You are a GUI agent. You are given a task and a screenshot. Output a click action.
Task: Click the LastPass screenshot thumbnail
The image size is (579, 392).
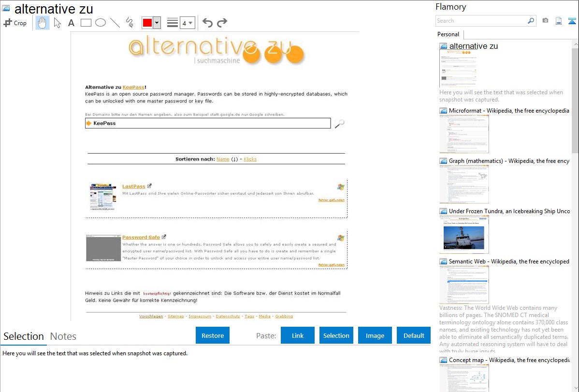(103, 197)
